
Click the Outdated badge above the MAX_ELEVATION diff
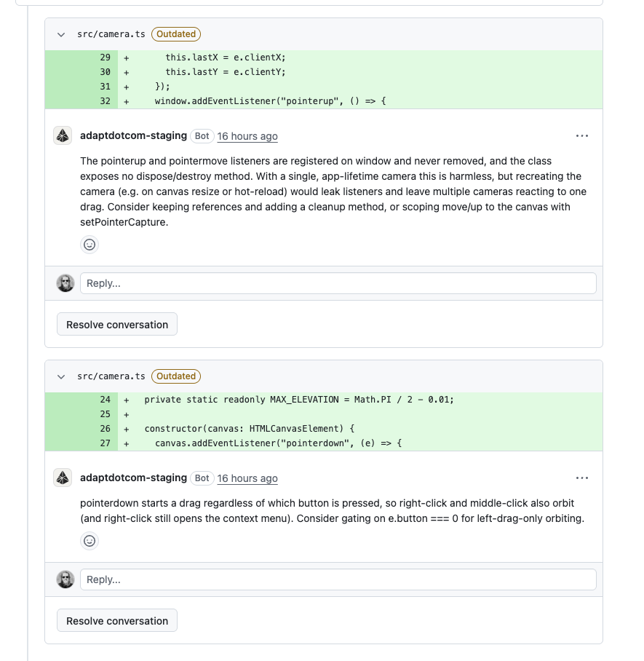[176, 376]
